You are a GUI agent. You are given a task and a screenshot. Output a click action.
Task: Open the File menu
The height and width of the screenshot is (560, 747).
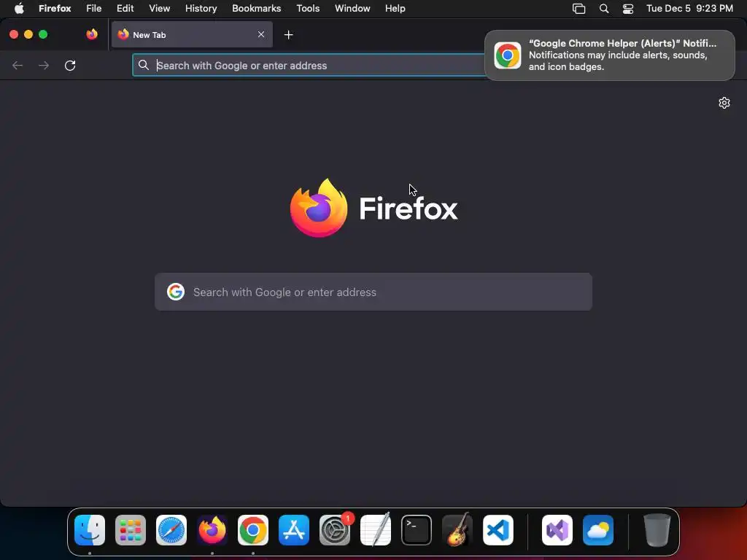click(x=94, y=8)
